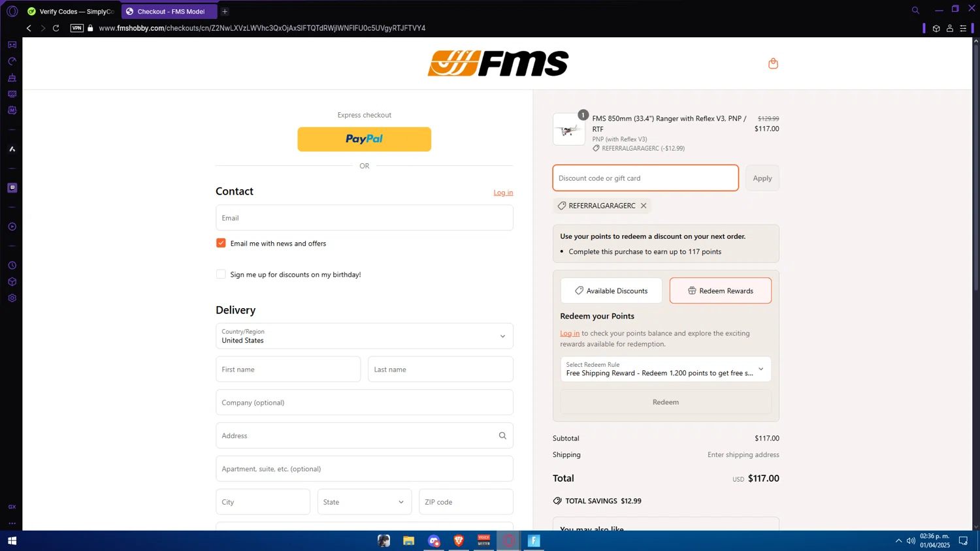Open Windows notification center icon
980x551 pixels.
point(963,541)
